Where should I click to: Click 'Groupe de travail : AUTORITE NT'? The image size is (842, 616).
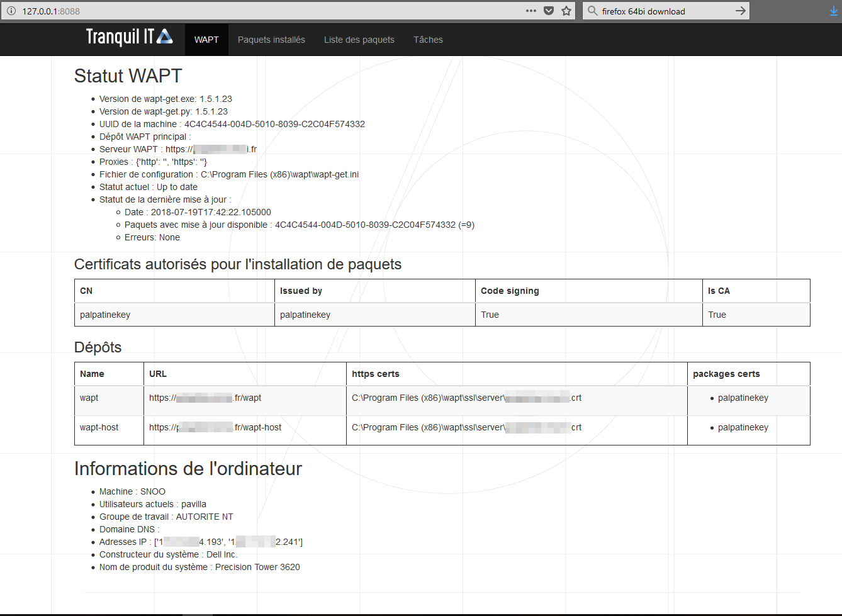[166, 517]
